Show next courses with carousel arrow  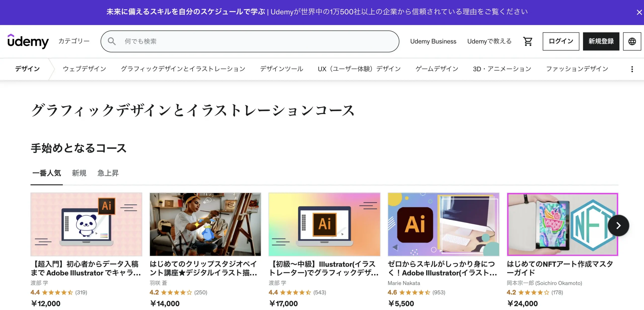point(618,225)
